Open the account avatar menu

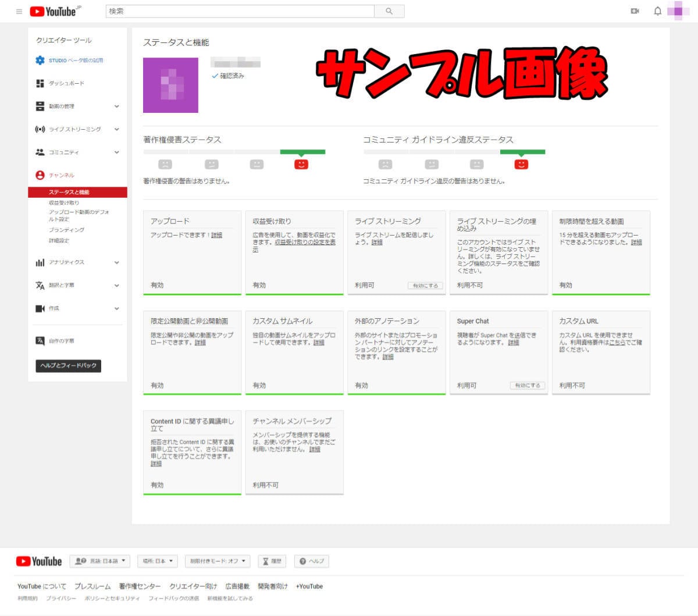tap(678, 11)
